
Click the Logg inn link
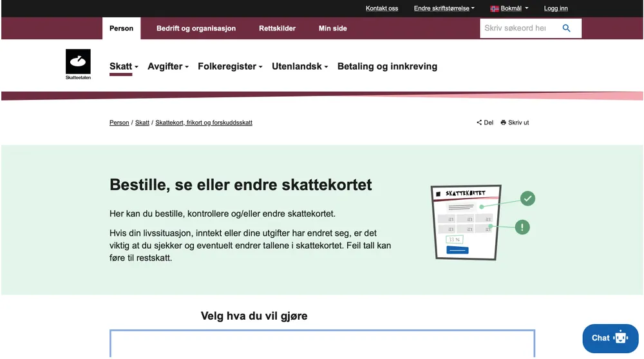tap(556, 8)
